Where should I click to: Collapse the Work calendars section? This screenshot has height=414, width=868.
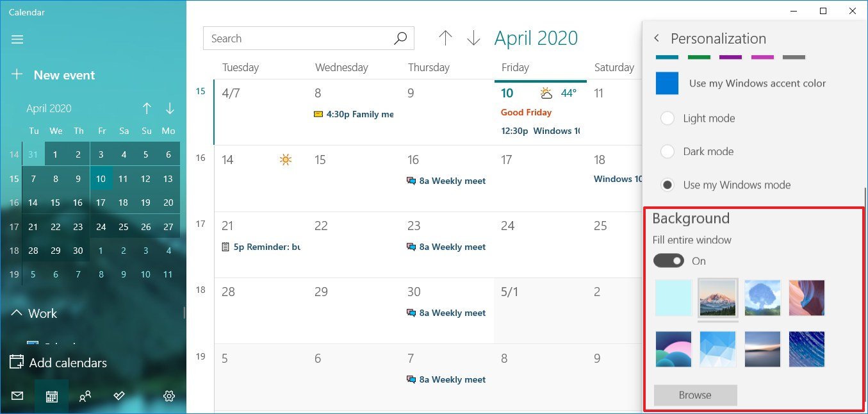click(16, 313)
